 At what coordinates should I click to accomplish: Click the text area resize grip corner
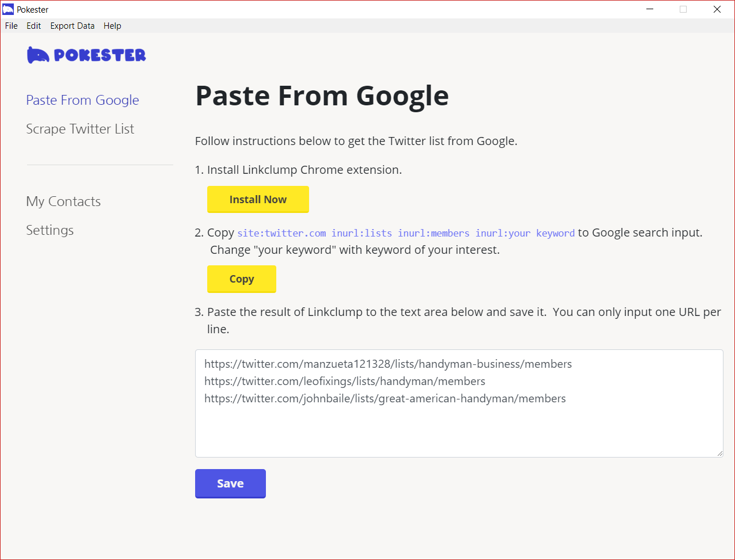719,454
